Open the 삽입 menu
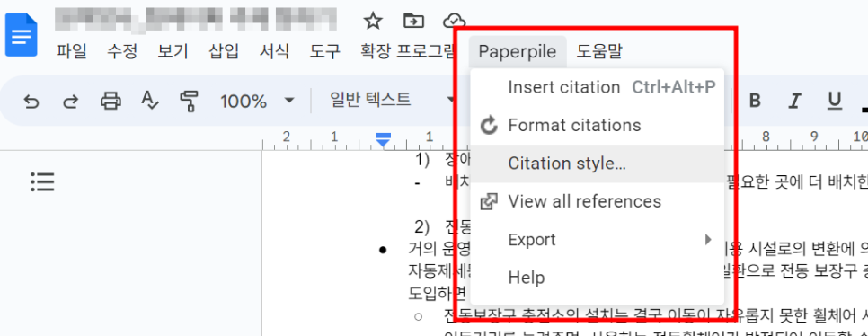 coord(224,51)
